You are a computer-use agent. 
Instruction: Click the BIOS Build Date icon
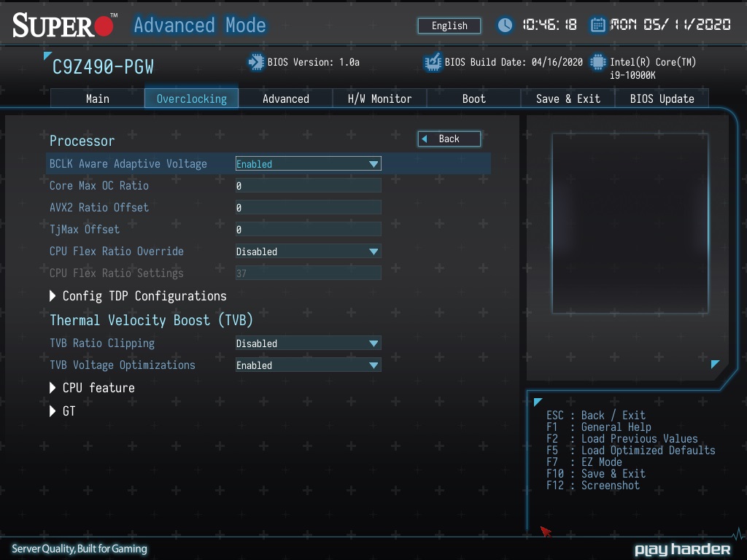tap(433, 63)
